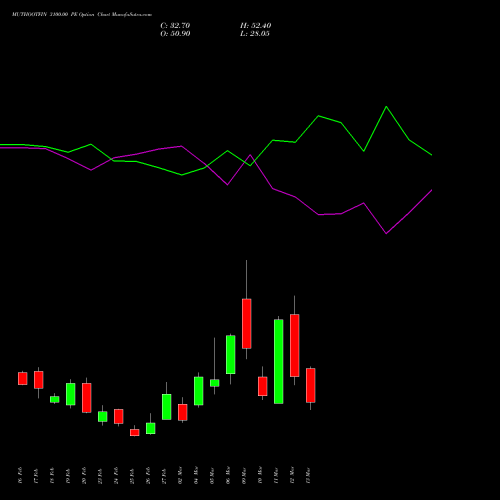The height and width of the screenshot is (500, 500).
Task: Click the red candle above 12 Mar
Action: tap(295, 345)
